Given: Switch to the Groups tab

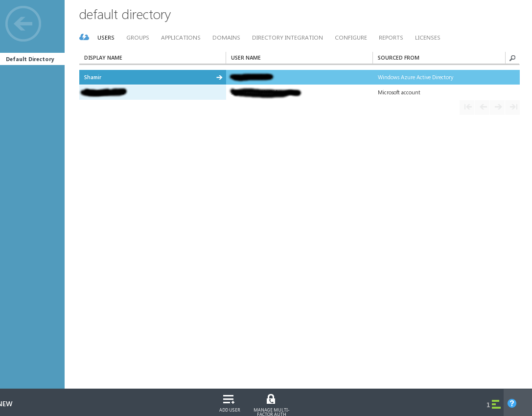Looking at the screenshot, I should [x=138, y=38].
